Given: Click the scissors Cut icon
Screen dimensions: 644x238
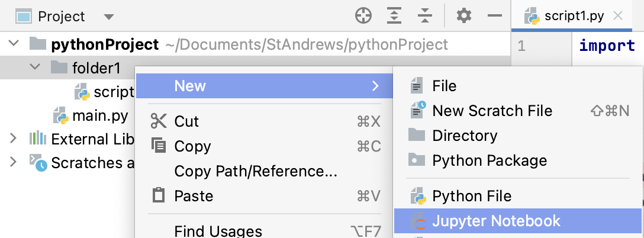Looking at the screenshot, I should tap(158, 121).
